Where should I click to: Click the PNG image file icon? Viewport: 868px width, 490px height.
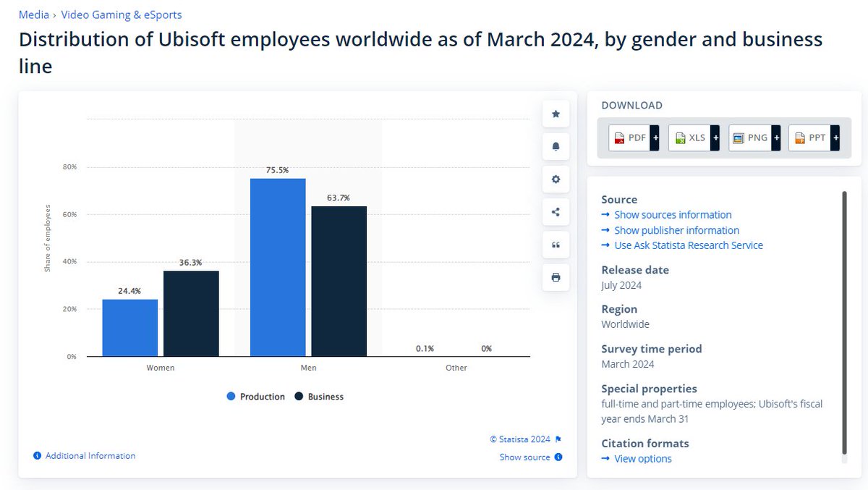[x=739, y=138]
